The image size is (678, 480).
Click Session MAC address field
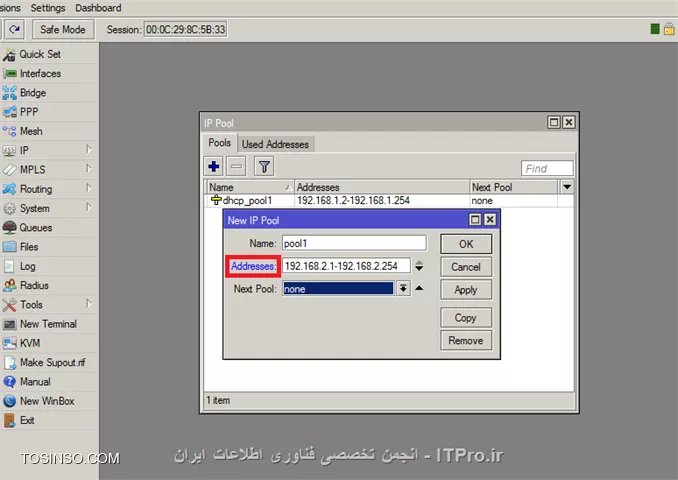pyautogui.click(x=185, y=29)
